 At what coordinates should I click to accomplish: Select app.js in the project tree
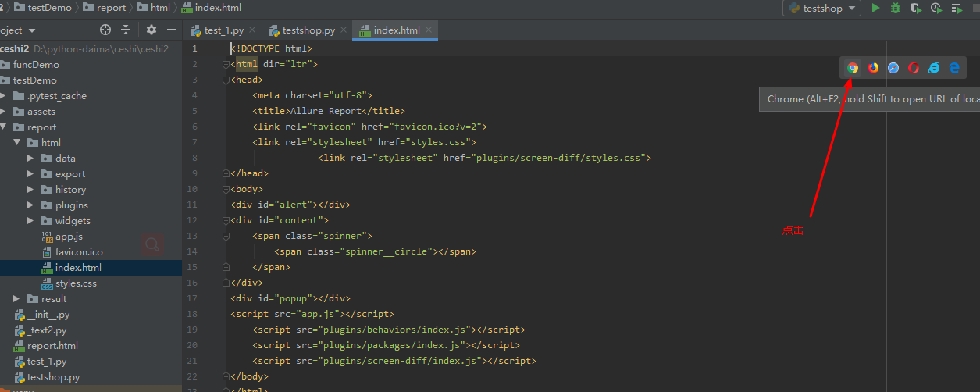tap(69, 236)
